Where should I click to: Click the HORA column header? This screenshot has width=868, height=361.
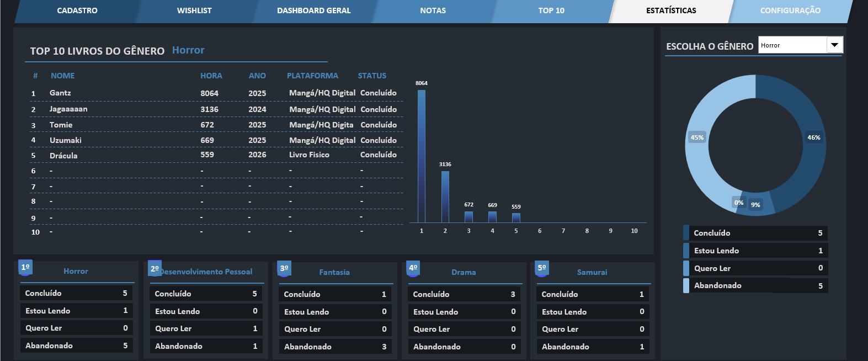pyautogui.click(x=211, y=76)
